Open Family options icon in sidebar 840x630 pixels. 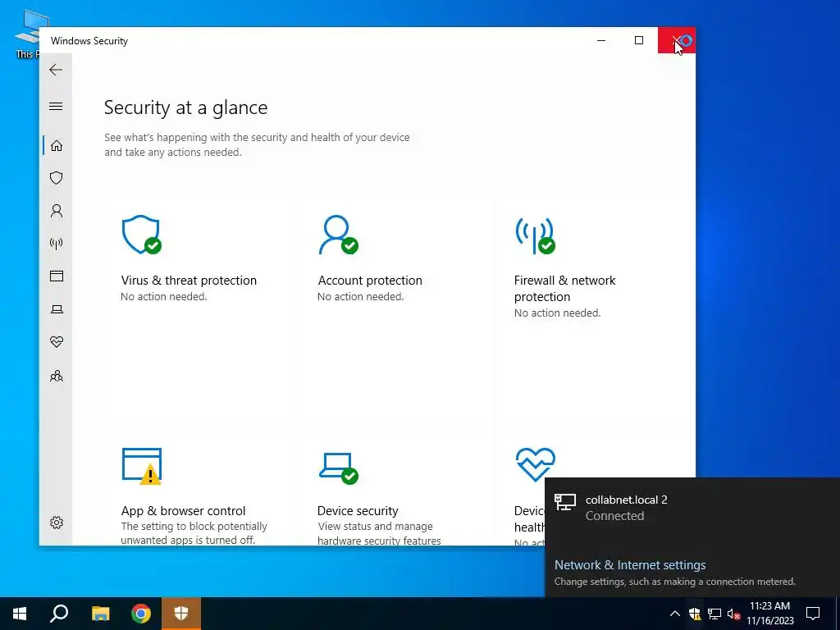pyautogui.click(x=57, y=376)
